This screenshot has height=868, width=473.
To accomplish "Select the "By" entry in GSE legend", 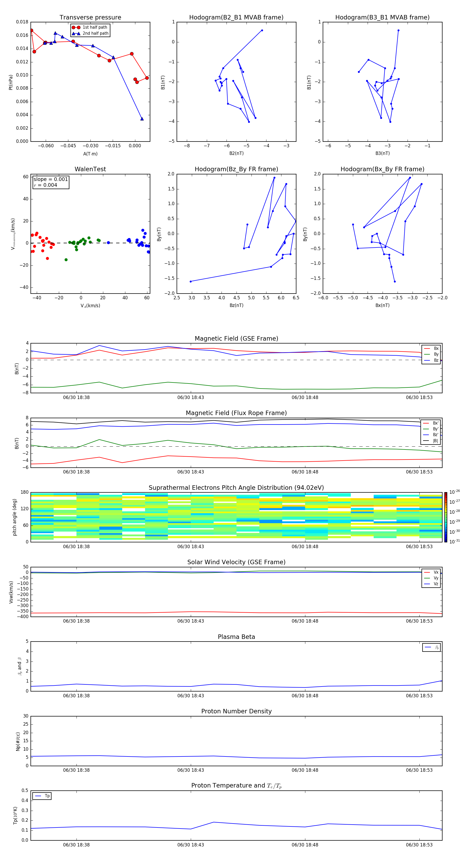I will click(x=431, y=354).
